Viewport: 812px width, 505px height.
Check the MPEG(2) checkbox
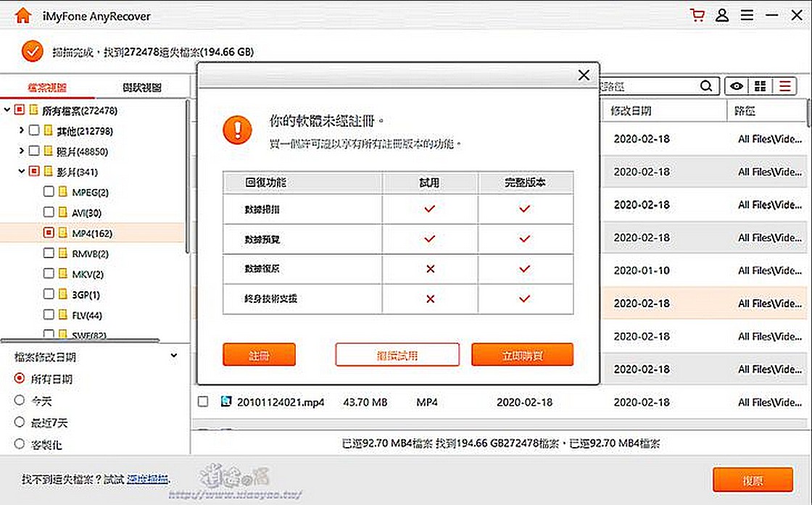tap(49, 192)
